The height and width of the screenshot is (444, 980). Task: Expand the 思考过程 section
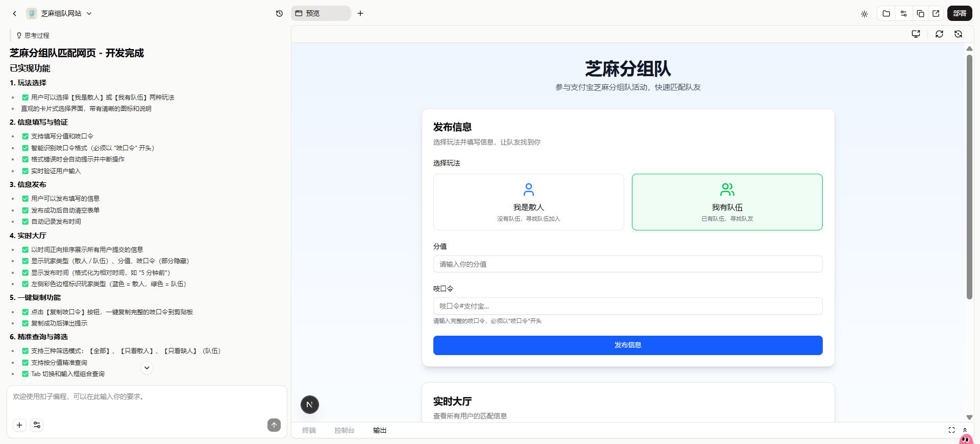[33, 35]
